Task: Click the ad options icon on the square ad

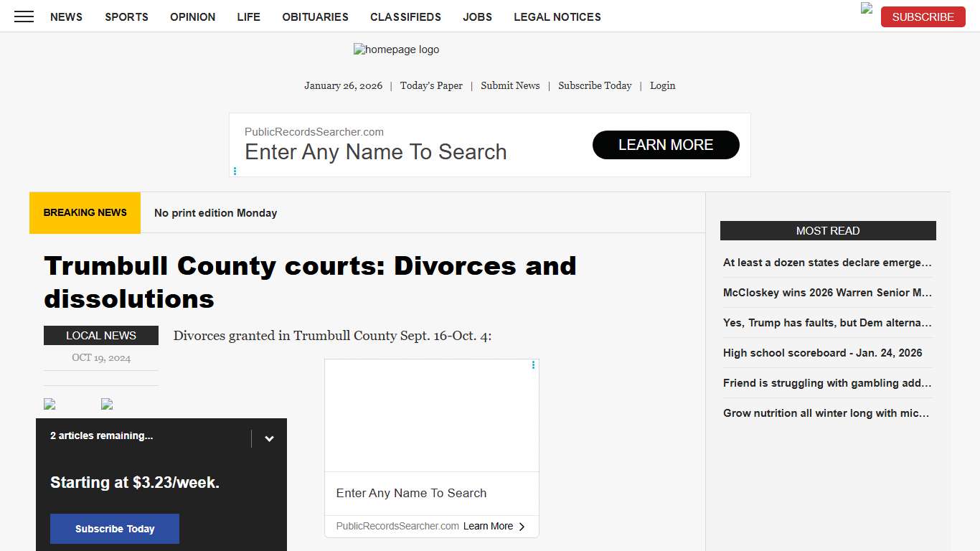Action: coord(533,365)
